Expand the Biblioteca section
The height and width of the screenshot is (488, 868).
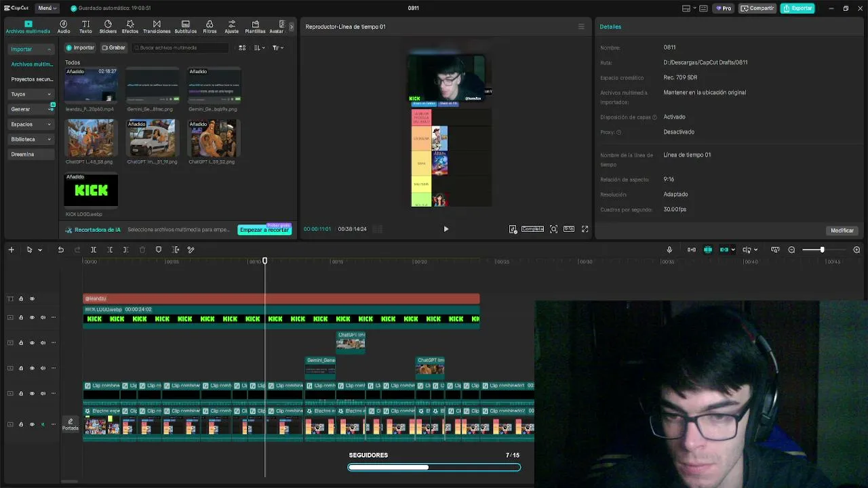coord(31,139)
